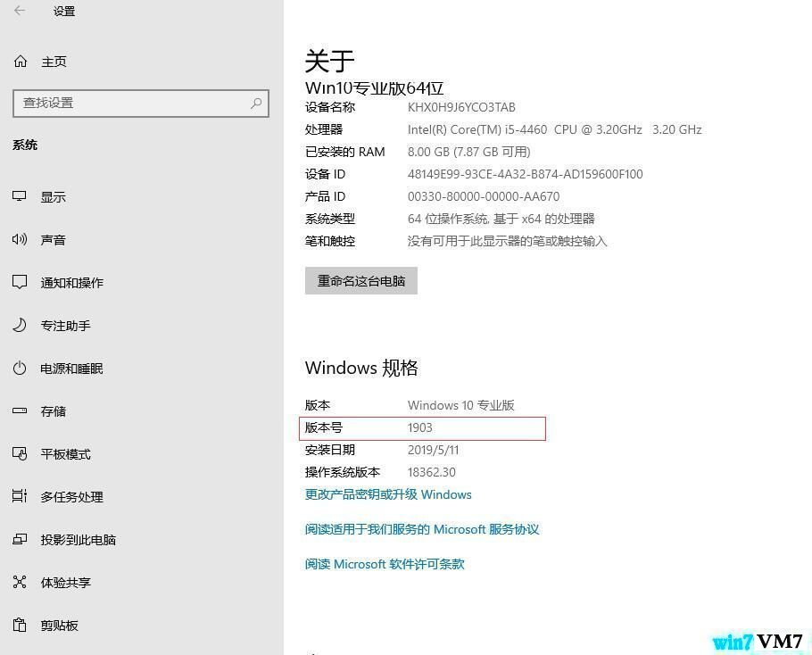Click the Home house icon
The height and width of the screenshot is (655, 812).
coord(21,61)
